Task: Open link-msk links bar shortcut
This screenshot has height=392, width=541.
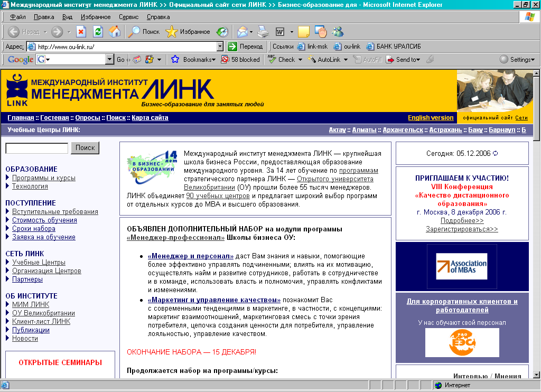Action: [x=313, y=46]
